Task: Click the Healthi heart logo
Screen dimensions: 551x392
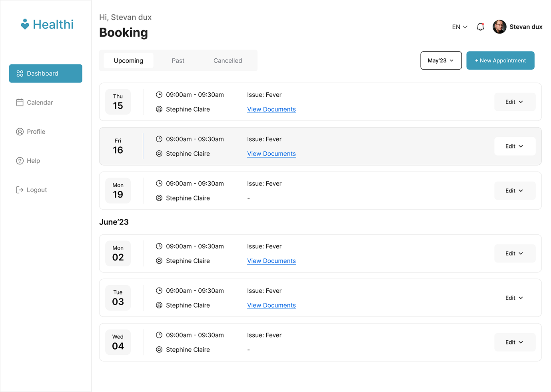Action: pyautogui.click(x=25, y=24)
